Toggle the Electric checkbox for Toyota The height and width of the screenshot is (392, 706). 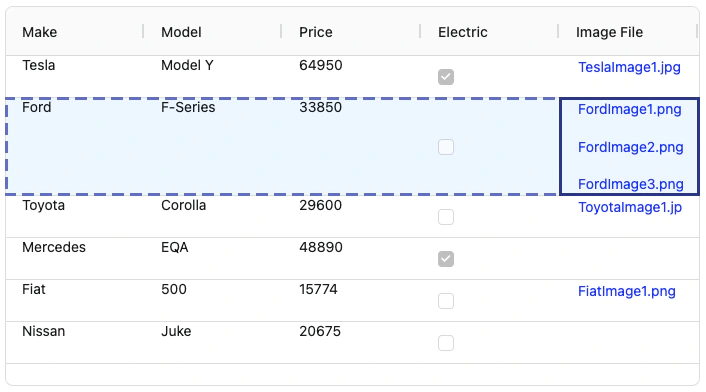click(x=446, y=217)
